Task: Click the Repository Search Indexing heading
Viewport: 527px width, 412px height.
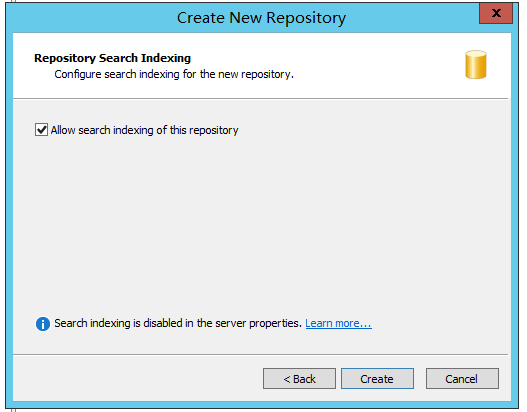Action: 112,58
